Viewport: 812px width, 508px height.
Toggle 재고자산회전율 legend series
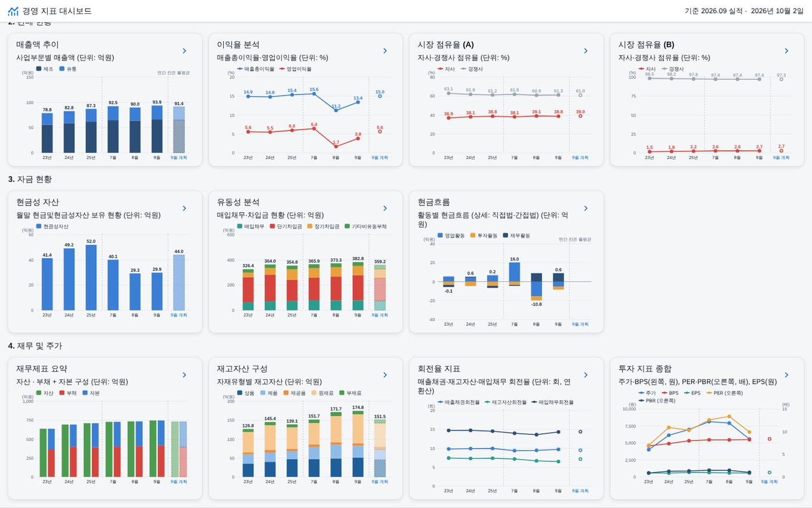pos(505,402)
